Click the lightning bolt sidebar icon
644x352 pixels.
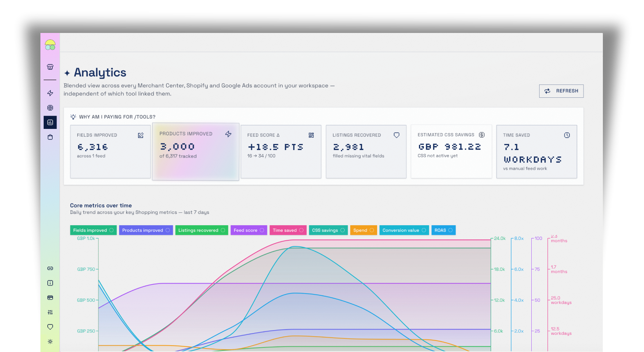pos(50,93)
